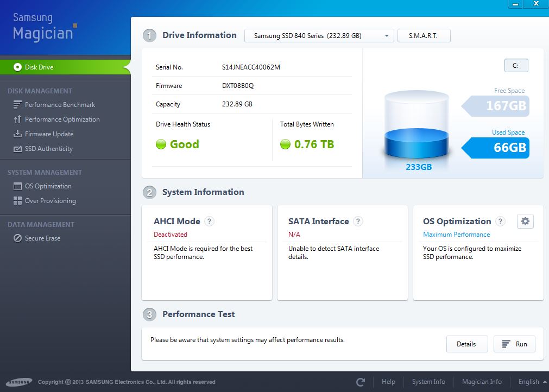The height and width of the screenshot is (392, 549).
Task: Click the serial number S14JNEACC40062M
Action: [251, 67]
